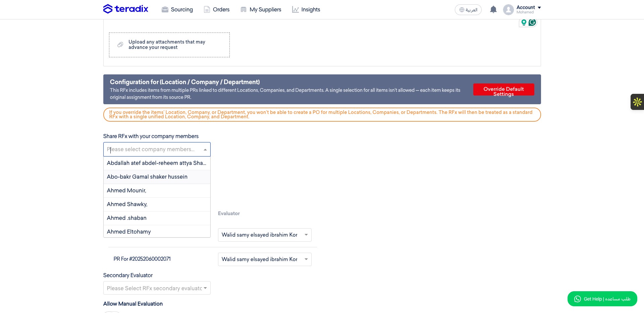Choose Ahmed Mounir from the list
The image size is (644, 313).
coord(157,191)
